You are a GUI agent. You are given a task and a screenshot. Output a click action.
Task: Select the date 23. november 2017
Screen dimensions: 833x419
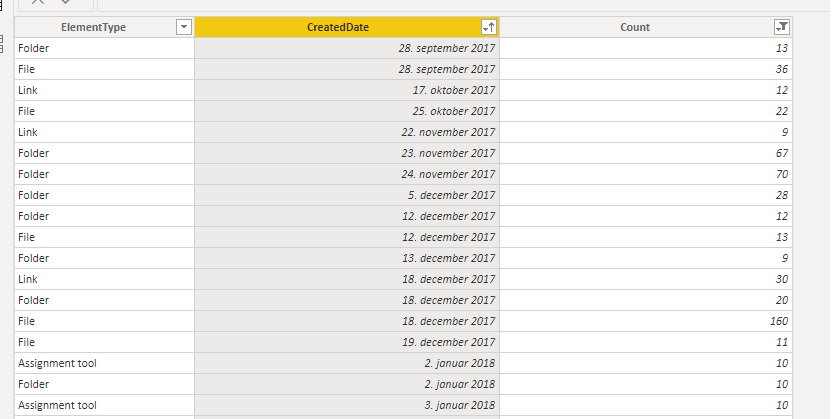click(347, 153)
